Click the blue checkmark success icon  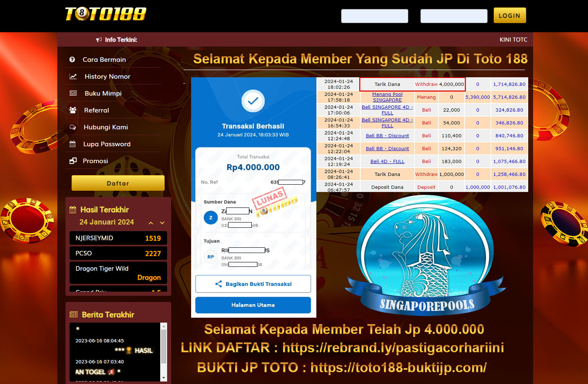[253, 101]
